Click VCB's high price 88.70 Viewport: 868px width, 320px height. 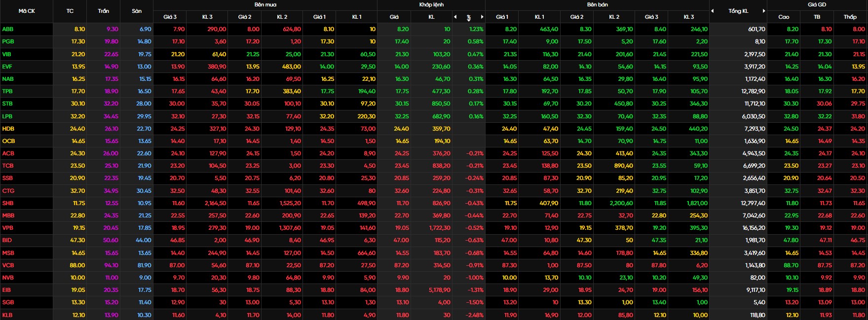click(x=791, y=265)
